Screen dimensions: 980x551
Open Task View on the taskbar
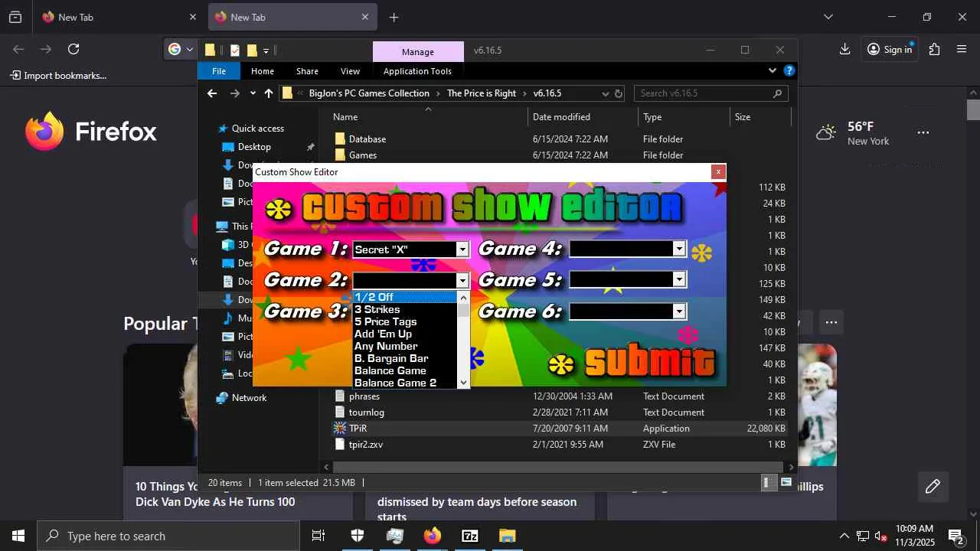click(x=318, y=536)
